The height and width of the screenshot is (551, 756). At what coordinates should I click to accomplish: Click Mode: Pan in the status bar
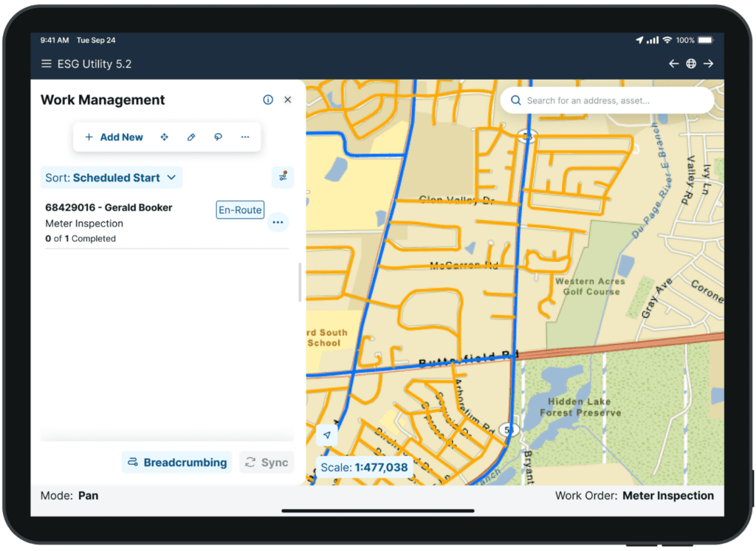(70, 496)
